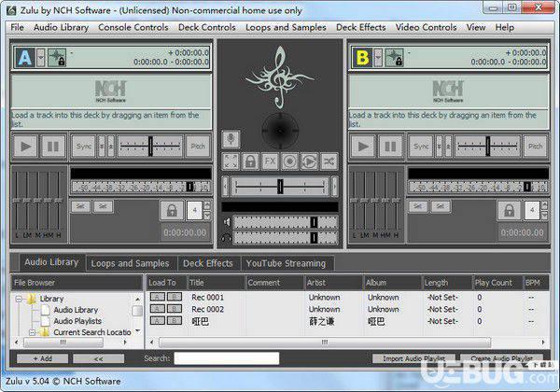Play the track on Deck A
560x392 pixels.
click(x=25, y=146)
